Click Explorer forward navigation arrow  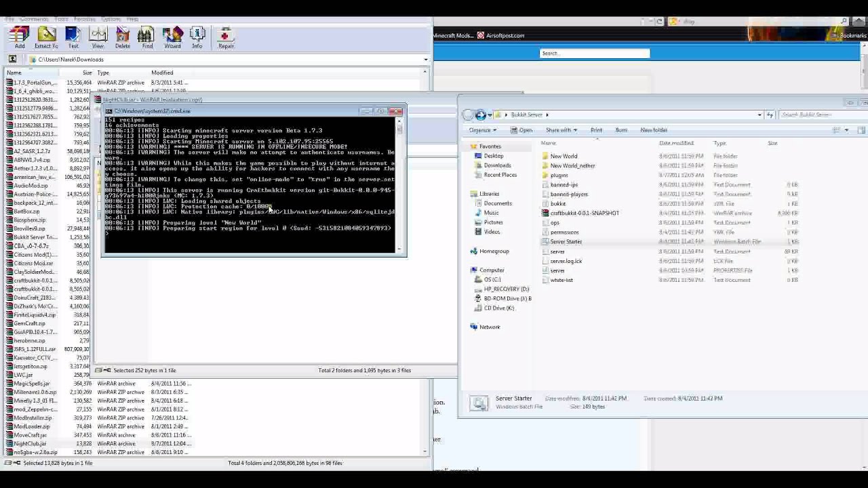click(x=481, y=115)
